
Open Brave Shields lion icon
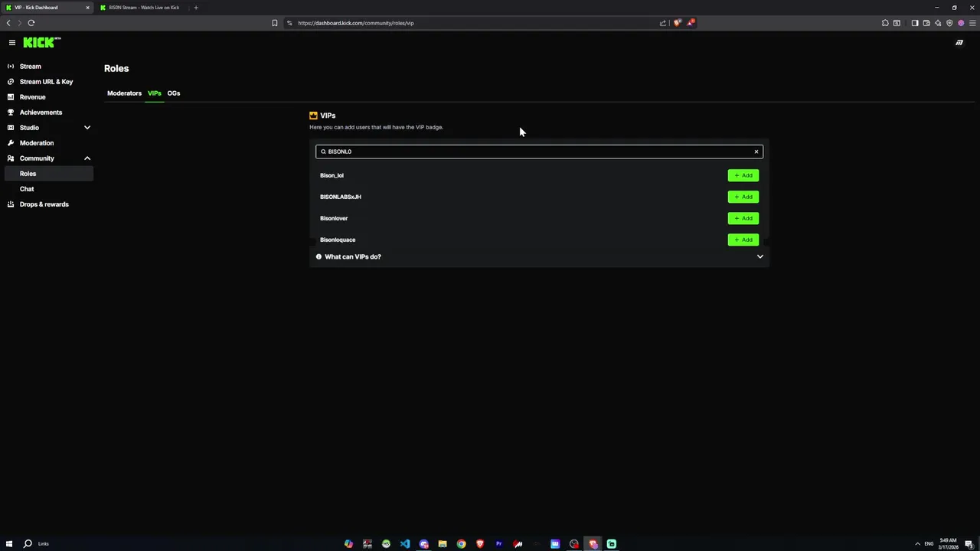[x=677, y=23]
